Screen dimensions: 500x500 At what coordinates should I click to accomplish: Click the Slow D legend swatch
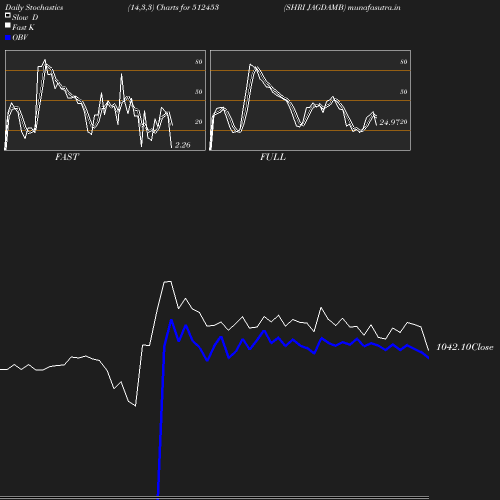[x=8, y=15]
